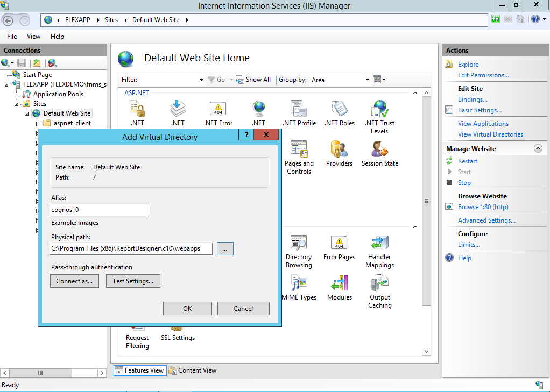Open the View menu
Image resolution: width=550 pixels, height=392 pixels.
point(34,37)
